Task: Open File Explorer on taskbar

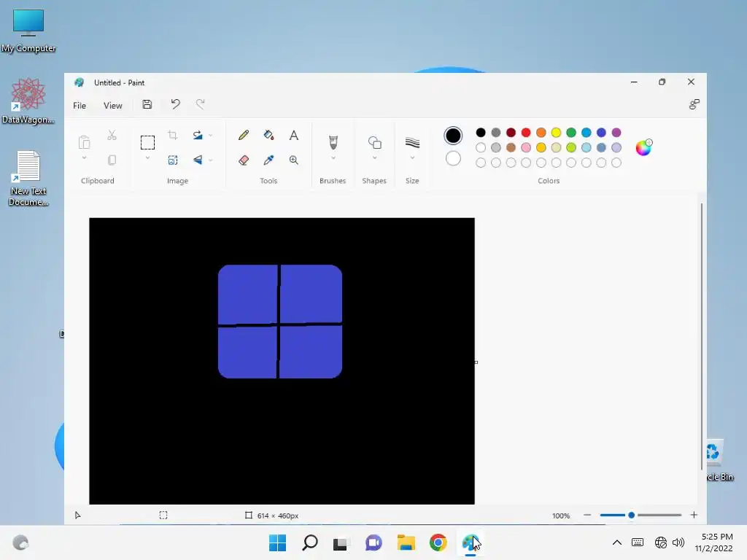Action: (406, 542)
